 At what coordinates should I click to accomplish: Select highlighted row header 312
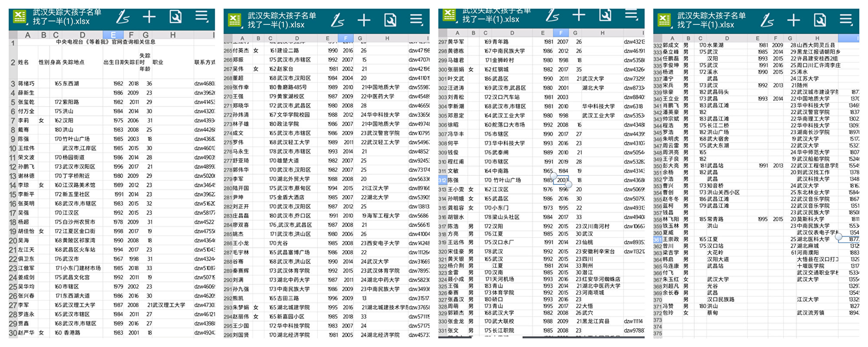[x=442, y=180]
